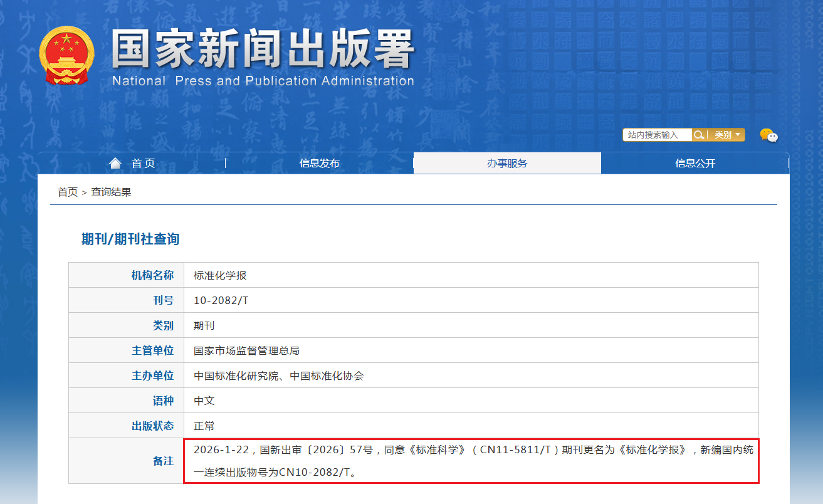Click the highlighted 备注 remarks text
The image size is (823, 504).
[x=471, y=461]
